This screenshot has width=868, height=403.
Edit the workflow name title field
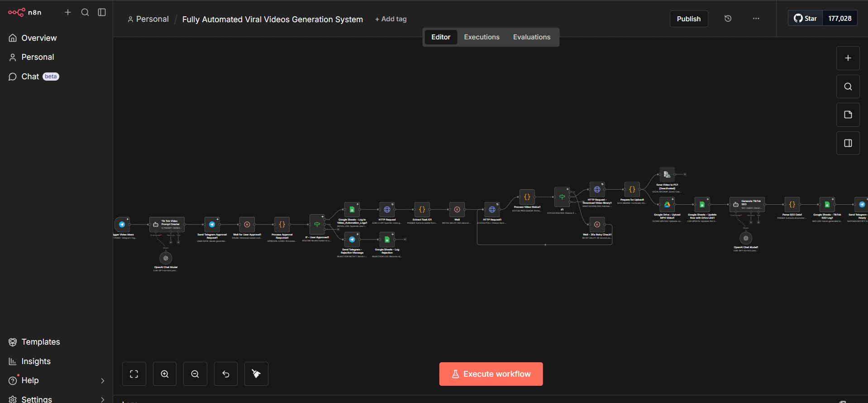point(272,19)
